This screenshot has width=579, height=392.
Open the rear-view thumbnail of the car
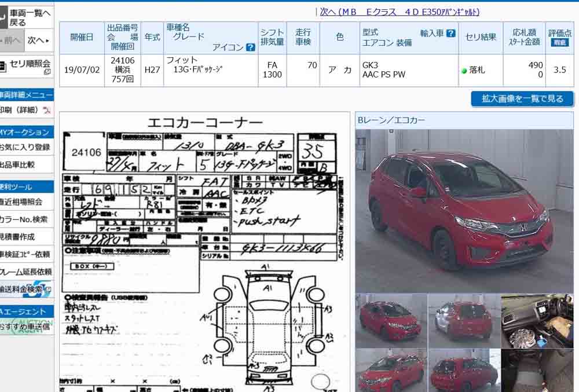pyautogui.click(x=464, y=321)
